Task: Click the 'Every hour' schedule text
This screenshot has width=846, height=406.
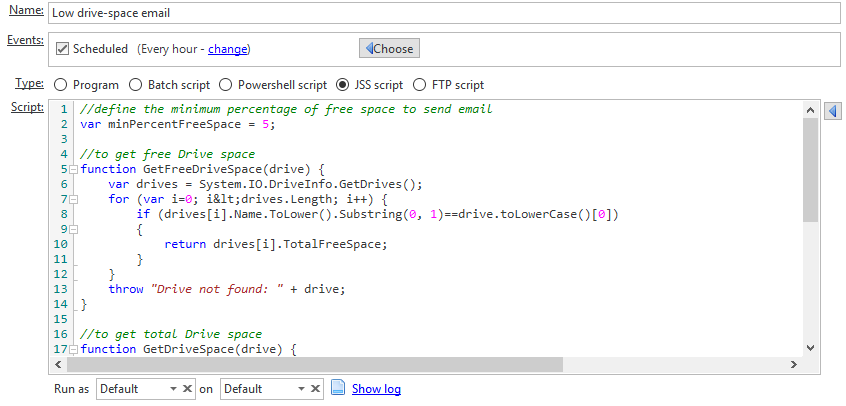Action: tap(169, 49)
